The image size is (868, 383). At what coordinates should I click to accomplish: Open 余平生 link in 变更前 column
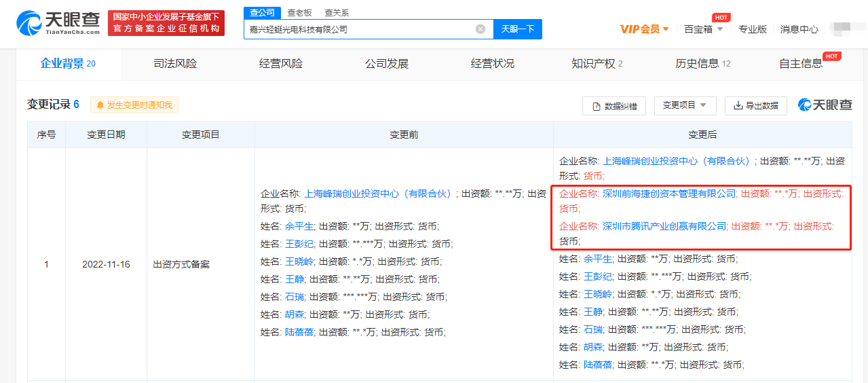(299, 226)
